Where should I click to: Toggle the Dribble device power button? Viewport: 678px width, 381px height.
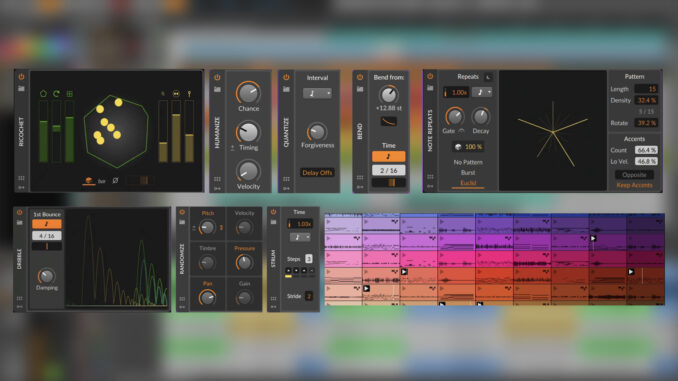click(19, 213)
